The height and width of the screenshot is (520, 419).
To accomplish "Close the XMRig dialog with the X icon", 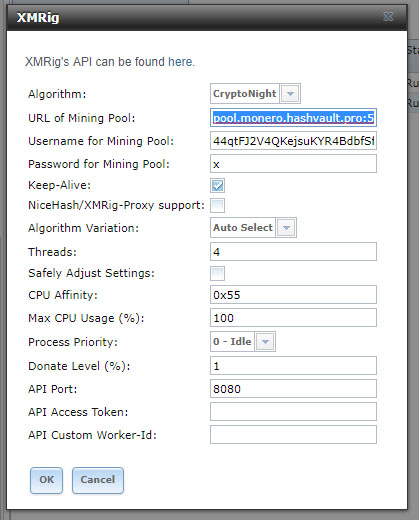I will click(x=388, y=17).
